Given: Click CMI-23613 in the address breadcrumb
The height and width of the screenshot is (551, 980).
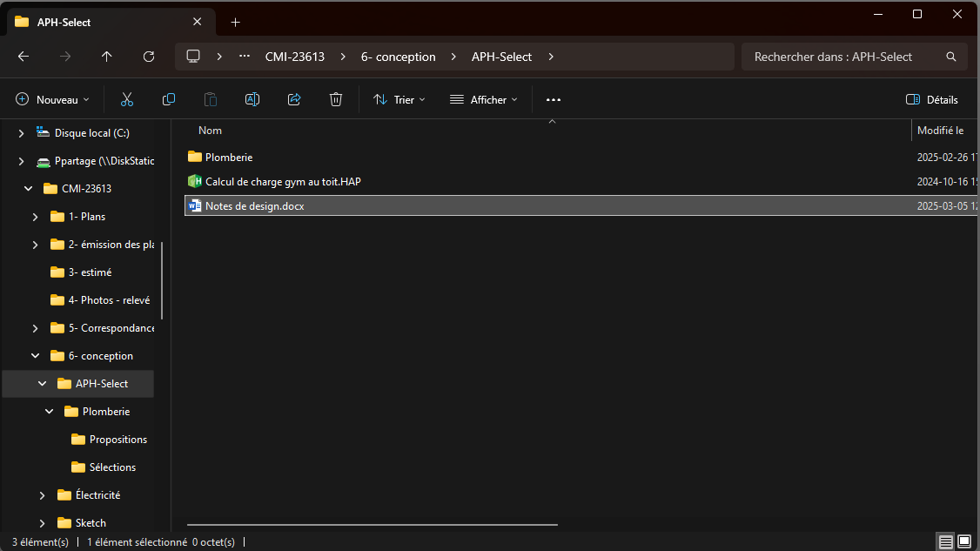Looking at the screenshot, I should (294, 57).
